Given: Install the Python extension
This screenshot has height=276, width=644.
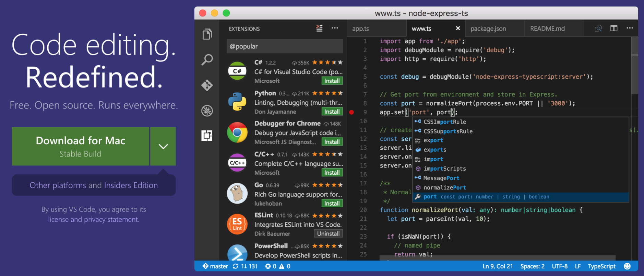Looking at the screenshot, I should click(332, 112).
